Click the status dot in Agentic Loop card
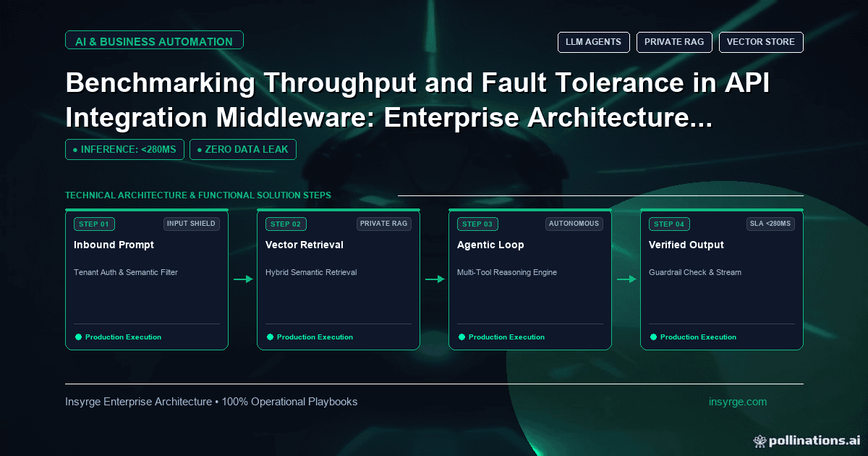This screenshot has height=456, width=868. (x=461, y=337)
